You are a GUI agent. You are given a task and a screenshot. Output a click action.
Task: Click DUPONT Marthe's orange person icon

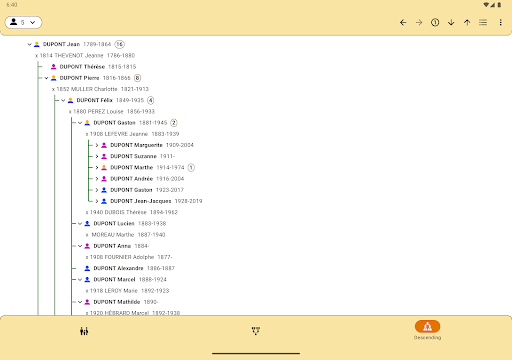104,168
